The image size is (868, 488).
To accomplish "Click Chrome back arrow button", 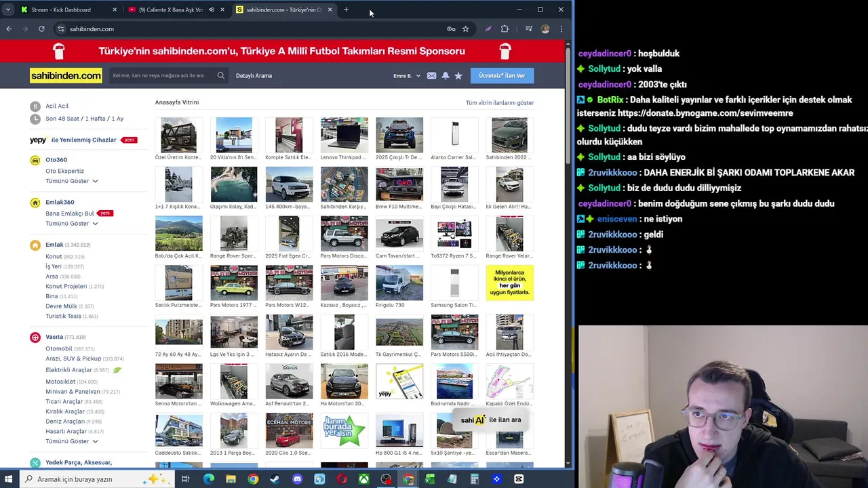I will tap(9, 29).
